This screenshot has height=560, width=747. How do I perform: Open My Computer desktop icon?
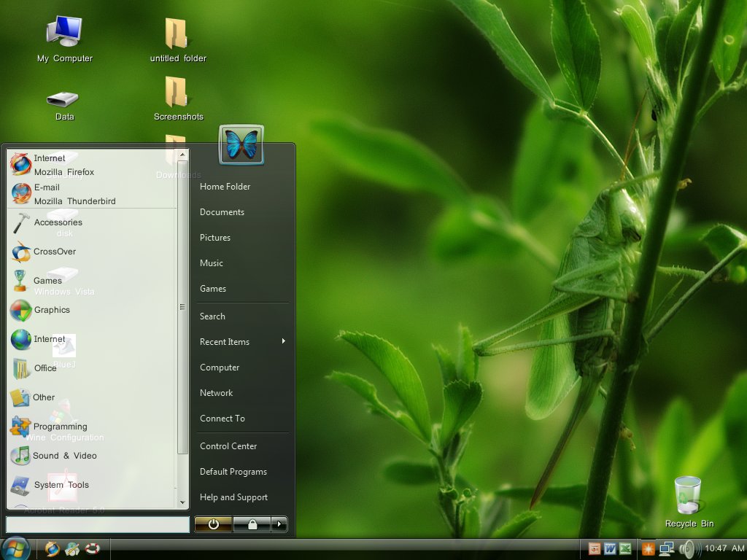point(65,39)
